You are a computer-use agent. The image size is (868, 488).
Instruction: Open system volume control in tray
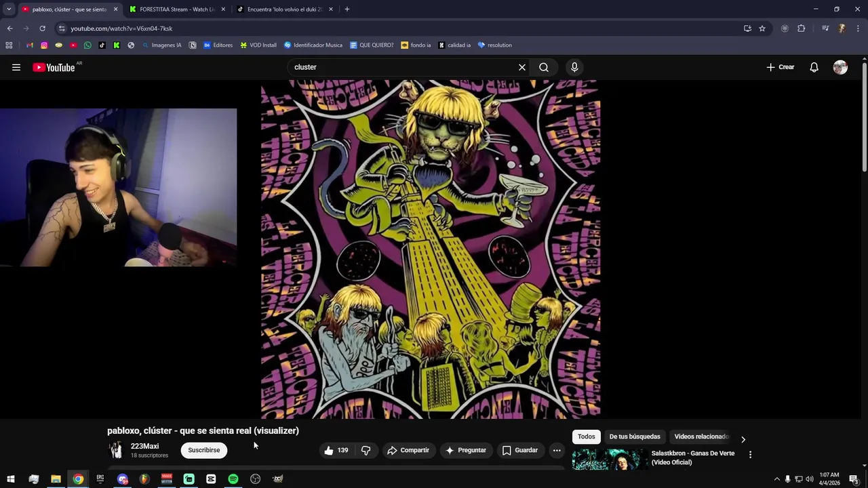pyautogui.click(x=809, y=479)
